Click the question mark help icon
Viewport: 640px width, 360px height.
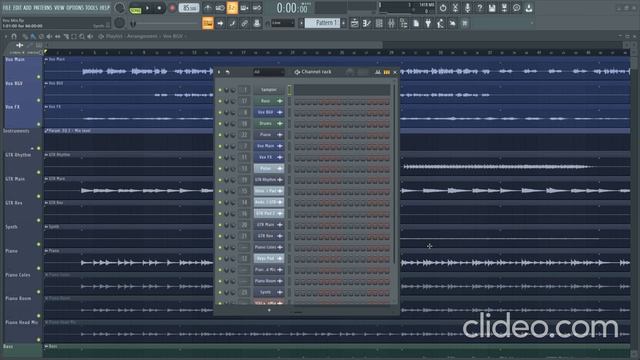(480, 8)
